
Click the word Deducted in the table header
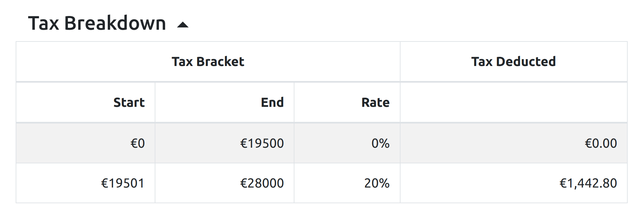[526, 62]
